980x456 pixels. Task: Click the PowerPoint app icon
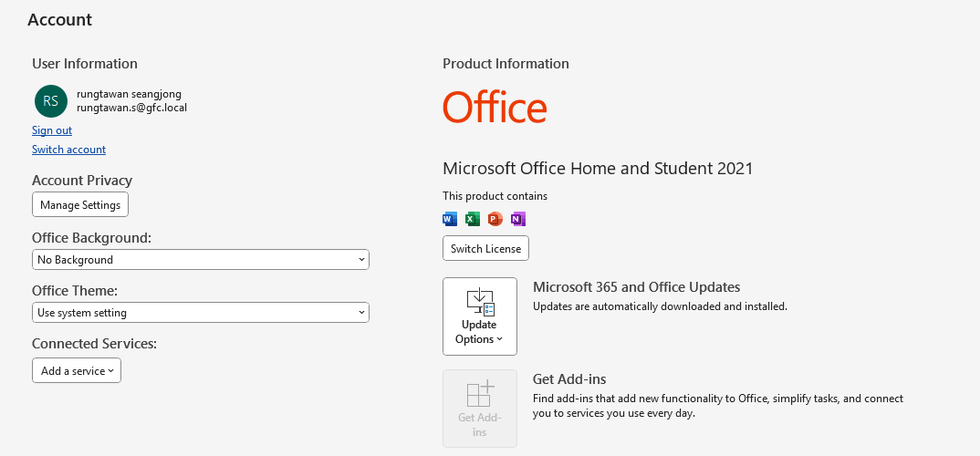495,219
